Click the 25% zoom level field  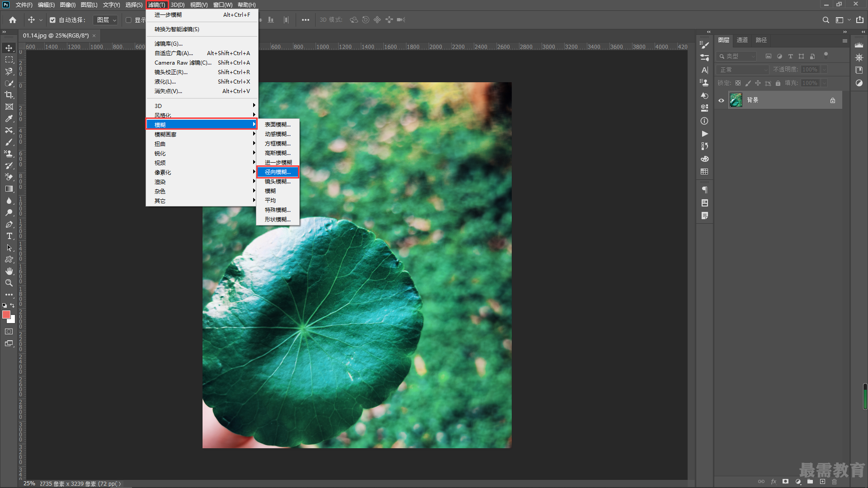click(x=29, y=483)
